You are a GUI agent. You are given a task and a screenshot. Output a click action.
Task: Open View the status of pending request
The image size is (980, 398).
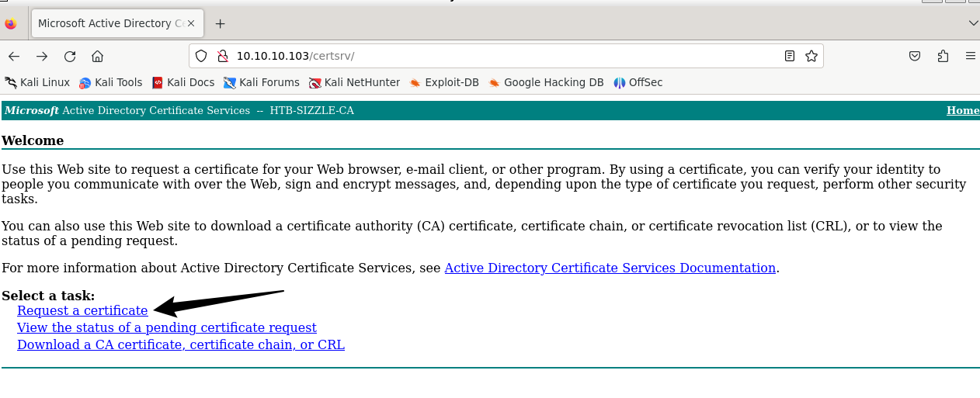(x=167, y=327)
